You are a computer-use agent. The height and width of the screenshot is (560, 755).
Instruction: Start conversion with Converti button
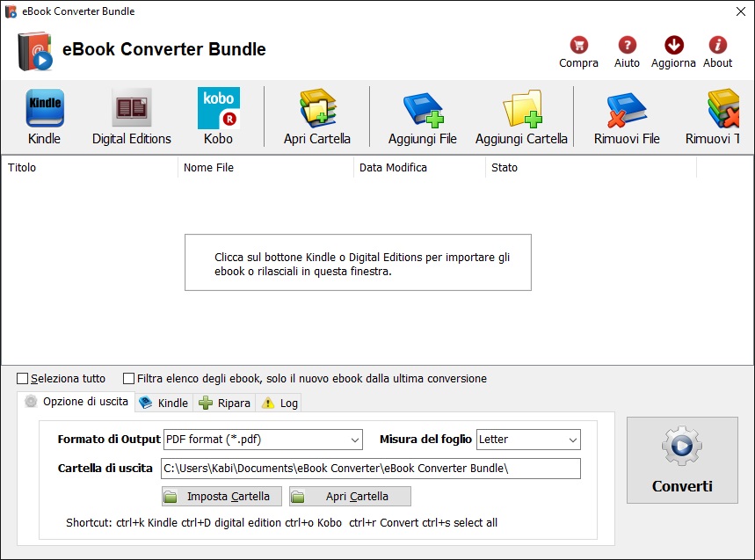point(682,461)
